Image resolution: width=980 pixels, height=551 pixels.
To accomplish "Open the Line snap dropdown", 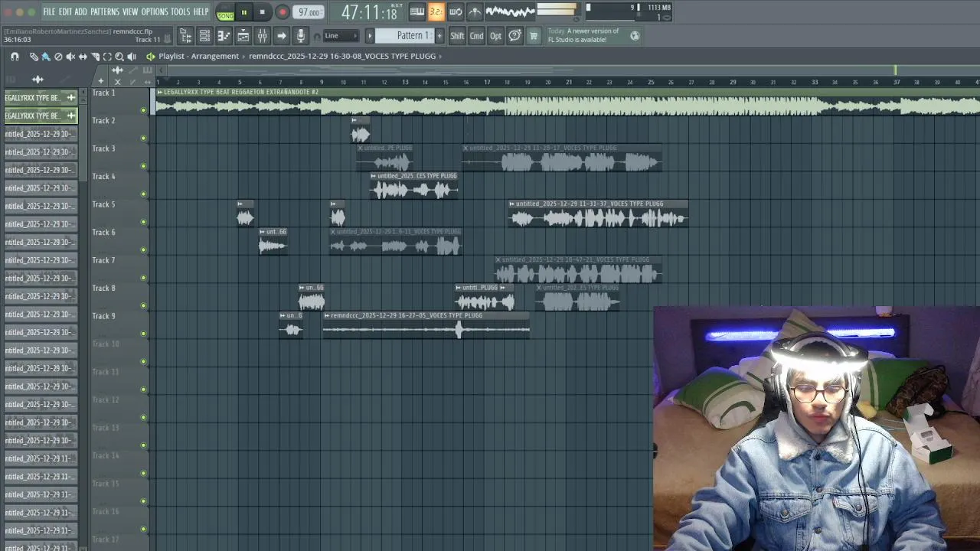I will click(x=341, y=36).
